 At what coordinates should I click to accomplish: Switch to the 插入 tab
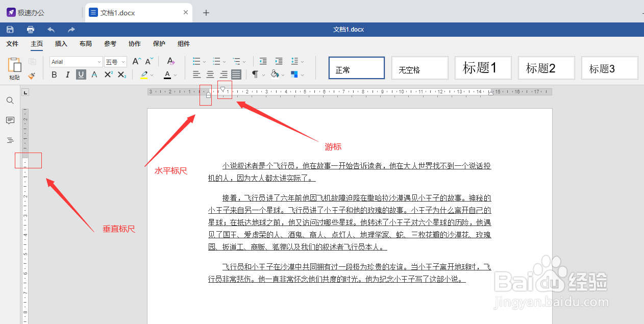(61, 44)
